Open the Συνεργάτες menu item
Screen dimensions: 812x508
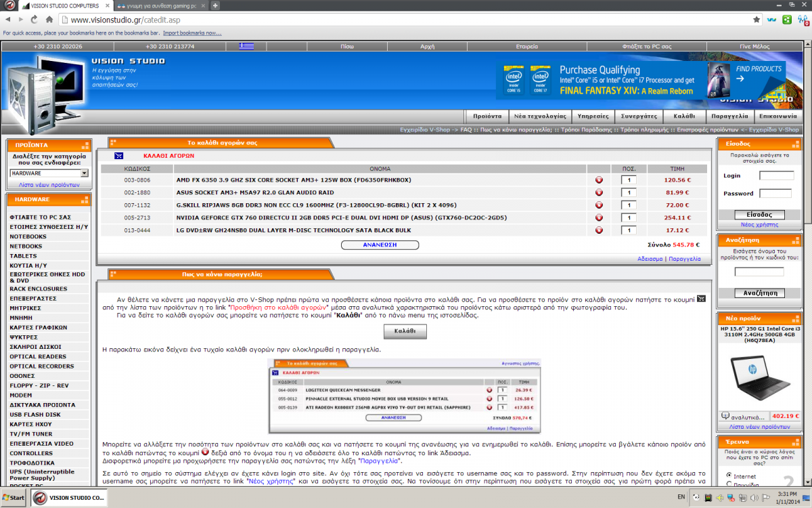(x=639, y=116)
